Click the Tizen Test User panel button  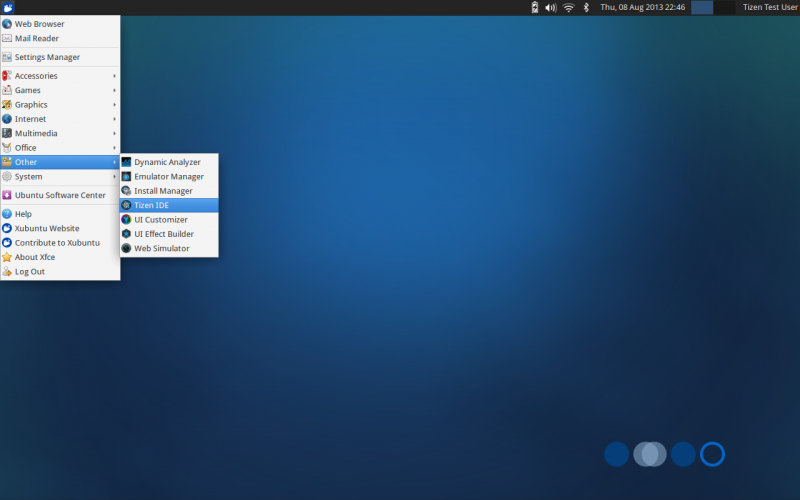[770, 7]
